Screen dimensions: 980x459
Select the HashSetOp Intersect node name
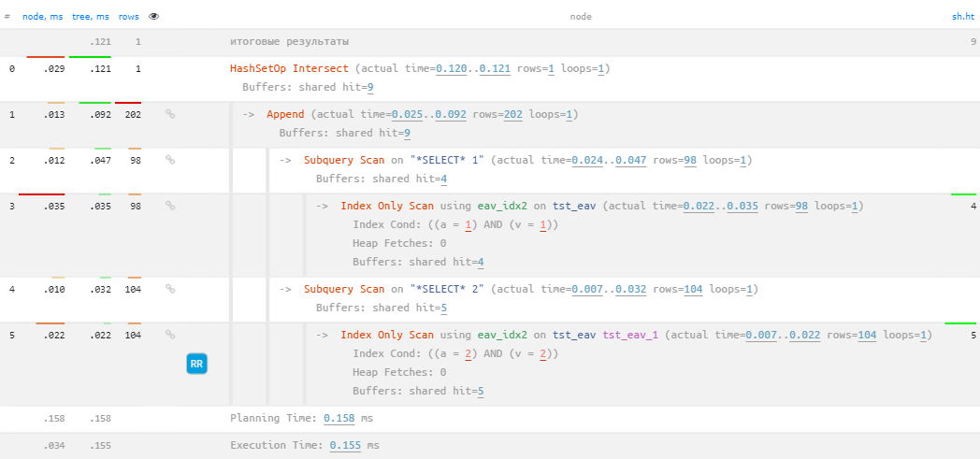tap(289, 68)
